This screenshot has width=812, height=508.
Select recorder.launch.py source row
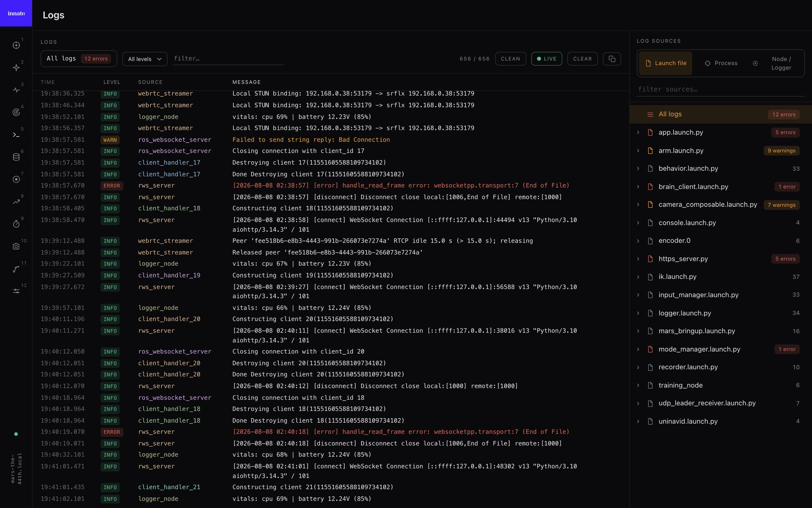click(x=721, y=367)
